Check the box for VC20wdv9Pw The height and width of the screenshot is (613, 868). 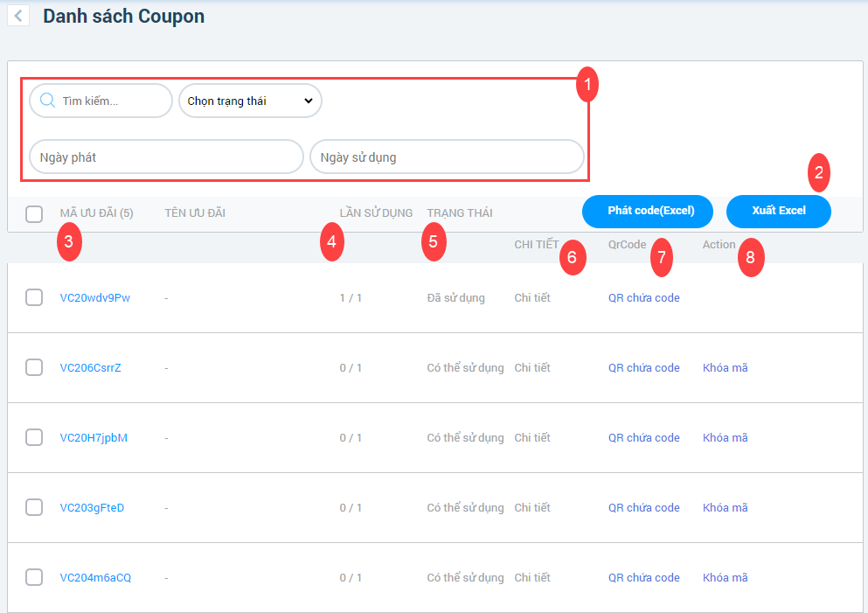tap(34, 297)
